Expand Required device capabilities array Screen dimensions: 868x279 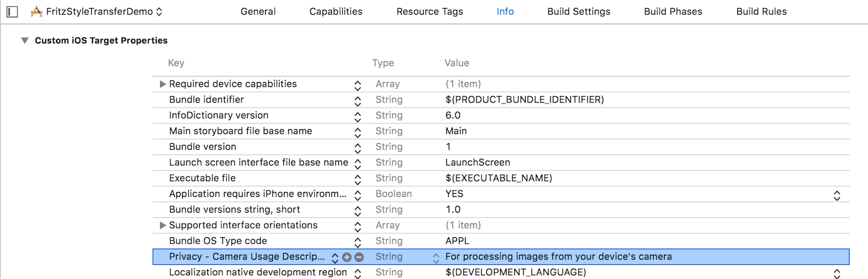162,84
